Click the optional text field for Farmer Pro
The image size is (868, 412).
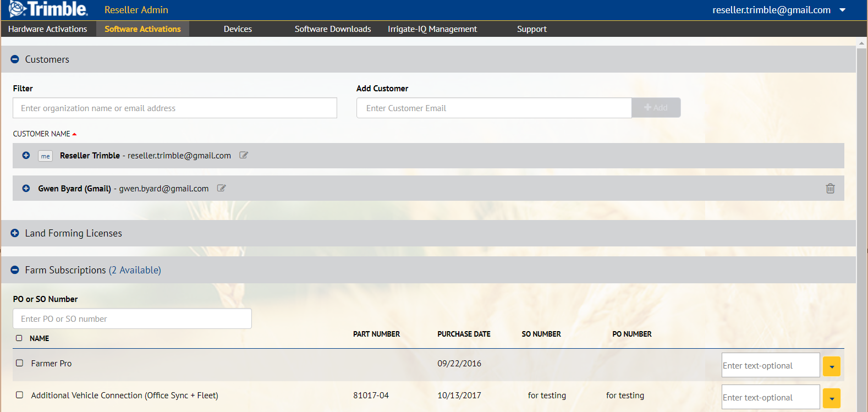[771, 365]
